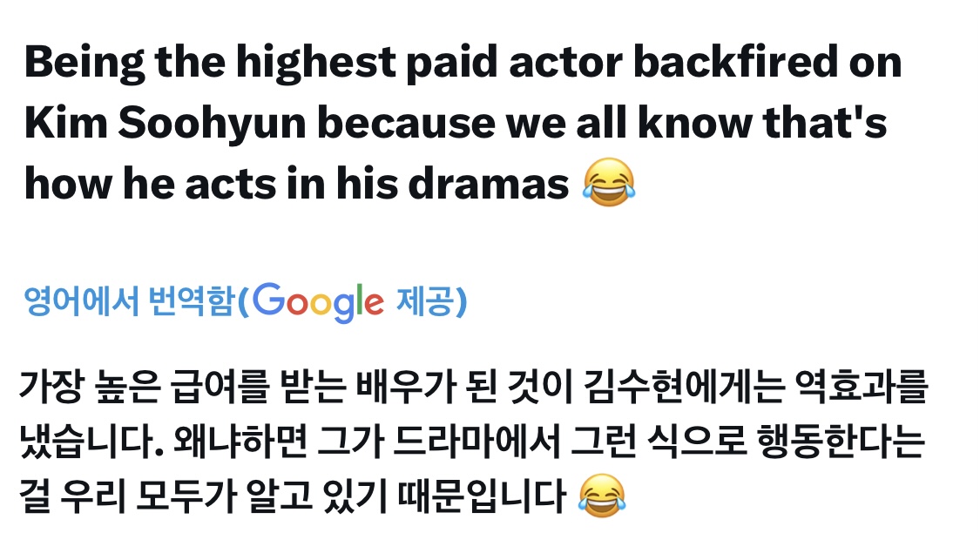Click '김수현에게는' in the Korean translation
The image size is (980, 533).
click(x=683, y=387)
